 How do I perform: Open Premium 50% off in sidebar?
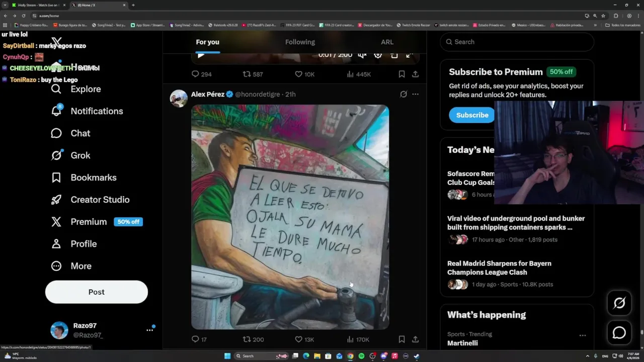(97, 222)
